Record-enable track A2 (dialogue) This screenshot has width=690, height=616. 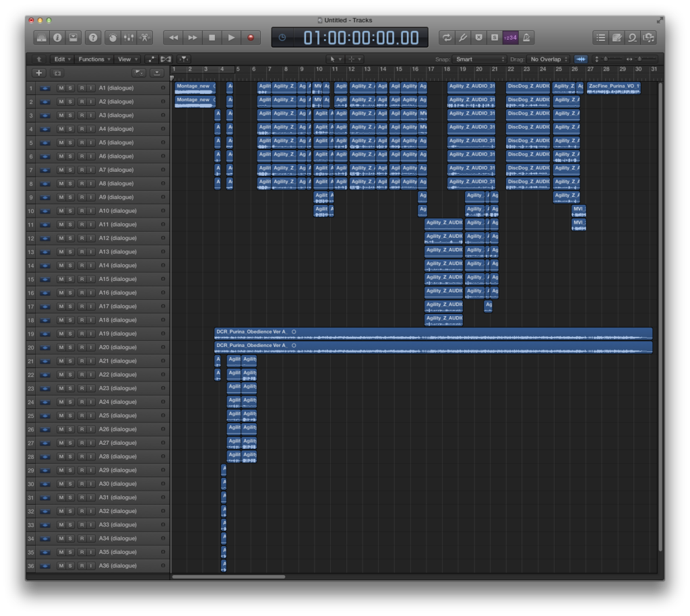point(82,102)
